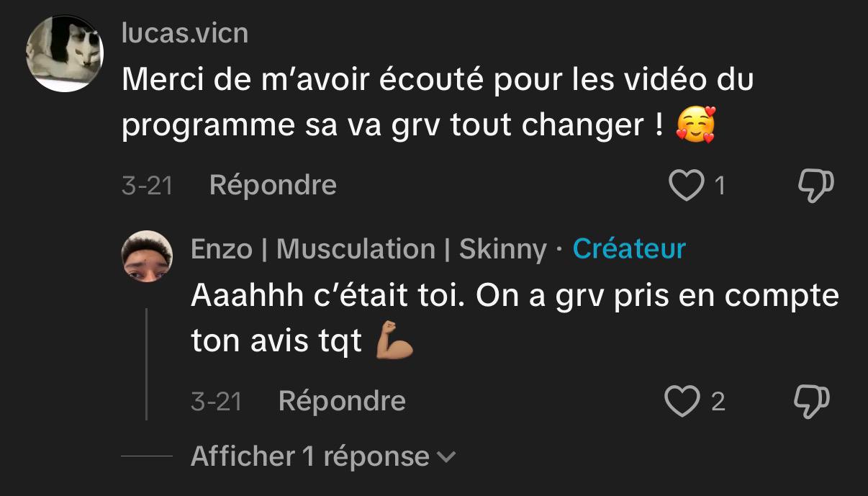Reply to lucas.vicn via 'Répondre'
The image size is (868, 496).
[272, 185]
